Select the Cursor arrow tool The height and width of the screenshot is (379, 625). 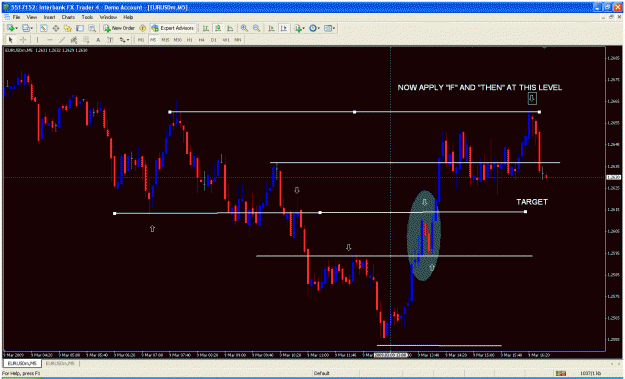pos(11,40)
